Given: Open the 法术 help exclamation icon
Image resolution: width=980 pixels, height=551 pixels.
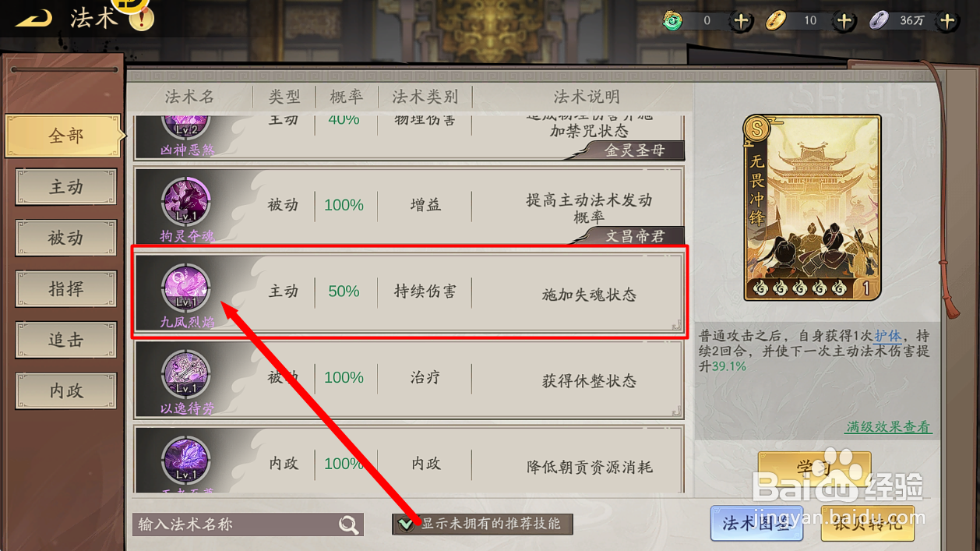Looking at the screenshot, I should [x=141, y=17].
